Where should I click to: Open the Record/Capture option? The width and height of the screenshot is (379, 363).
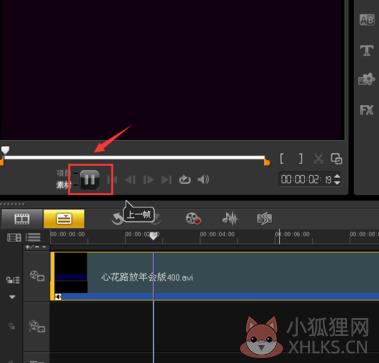click(x=193, y=219)
